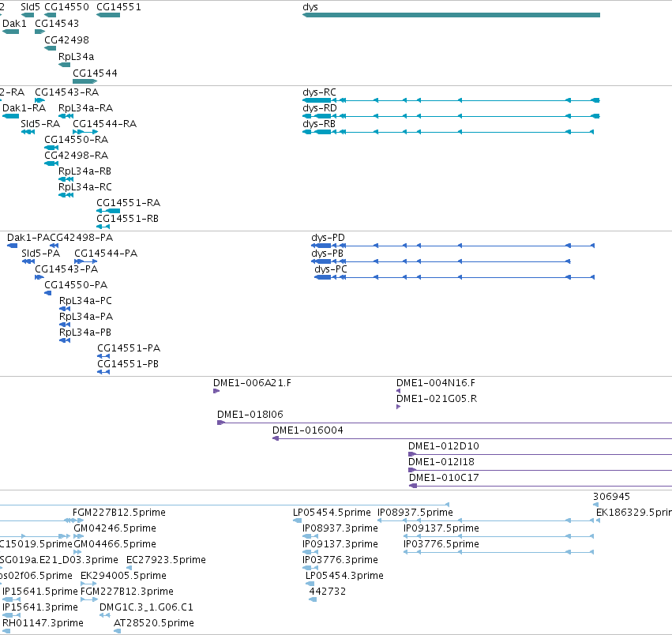Select CG42498-RA transcript
Viewport: 672px width, 635px height.
coord(51,163)
